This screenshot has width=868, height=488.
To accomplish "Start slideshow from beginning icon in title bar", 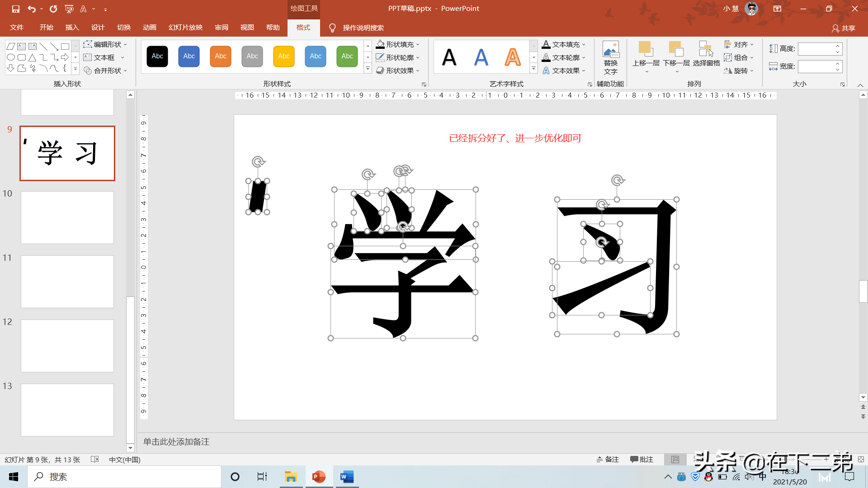I will pos(69,9).
